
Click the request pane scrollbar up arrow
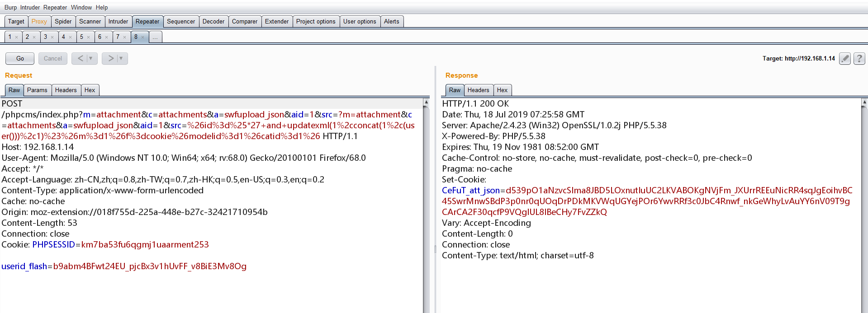coord(426,103)
